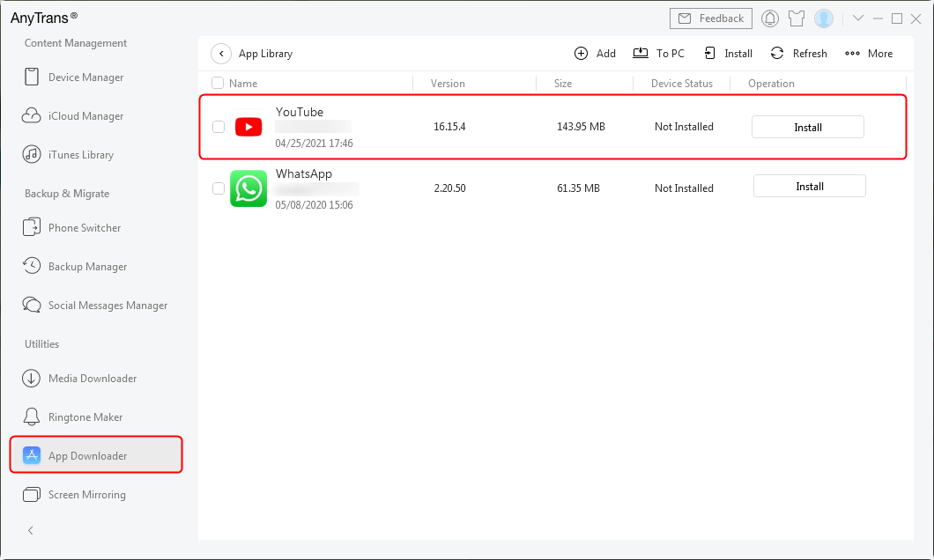
Task: Click the YouTube app icon
Action: tap(248, 127)
